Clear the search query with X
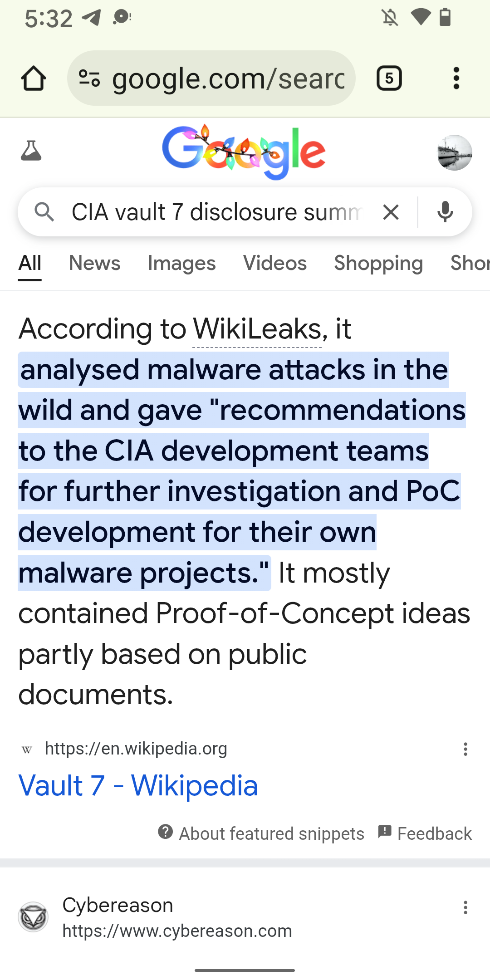The width and height of the screenshot is (490, 980). (x=391, y=212)
